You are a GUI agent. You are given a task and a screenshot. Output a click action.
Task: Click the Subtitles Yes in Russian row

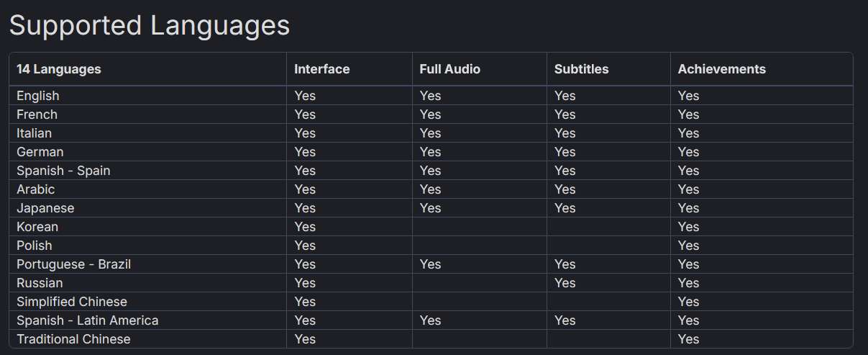(x=565, y=283)
